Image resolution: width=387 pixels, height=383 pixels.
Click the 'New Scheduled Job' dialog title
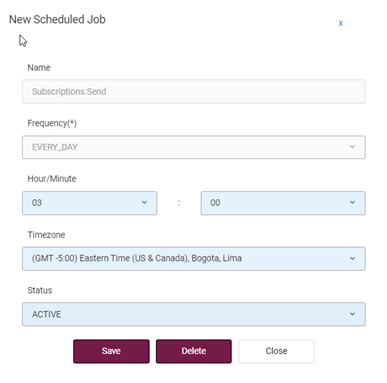pos(57,19)
